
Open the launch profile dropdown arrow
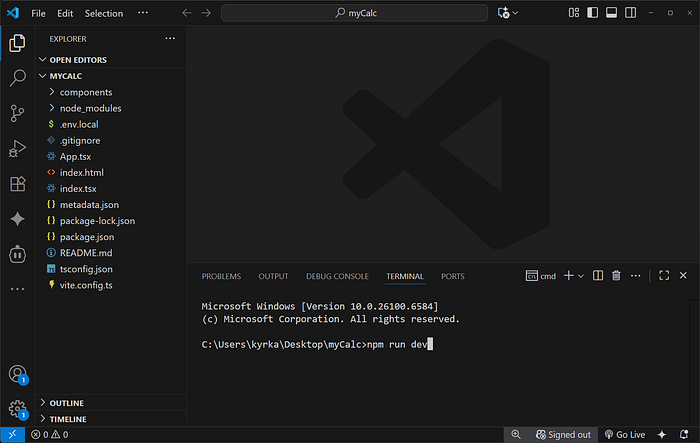point(581,276)
